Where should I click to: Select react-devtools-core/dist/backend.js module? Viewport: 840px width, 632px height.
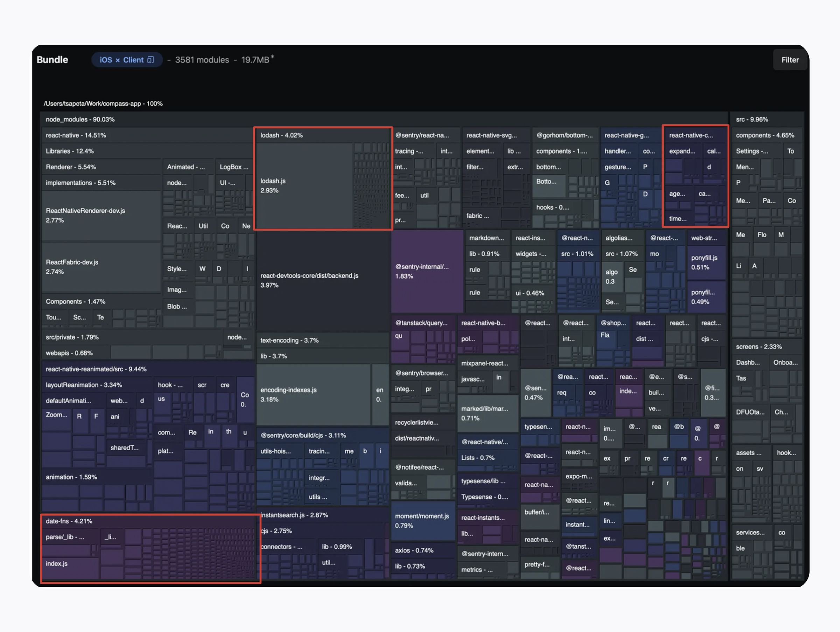[323, 281]
